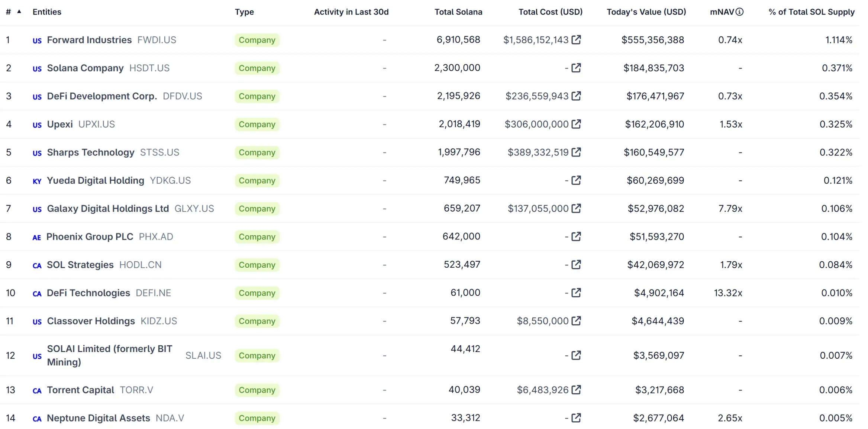Sort by Today's Value (USD) header
868x429 pixels.
[646, 12]
